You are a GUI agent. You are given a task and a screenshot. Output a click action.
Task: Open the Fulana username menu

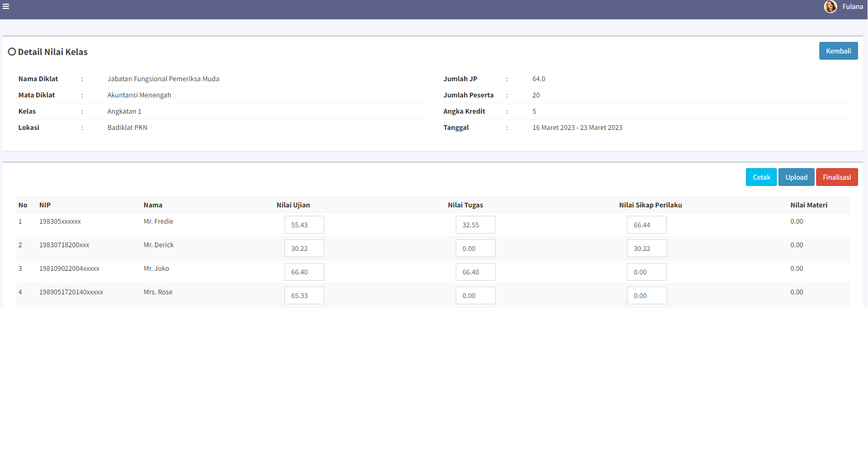tap(852, 7)
